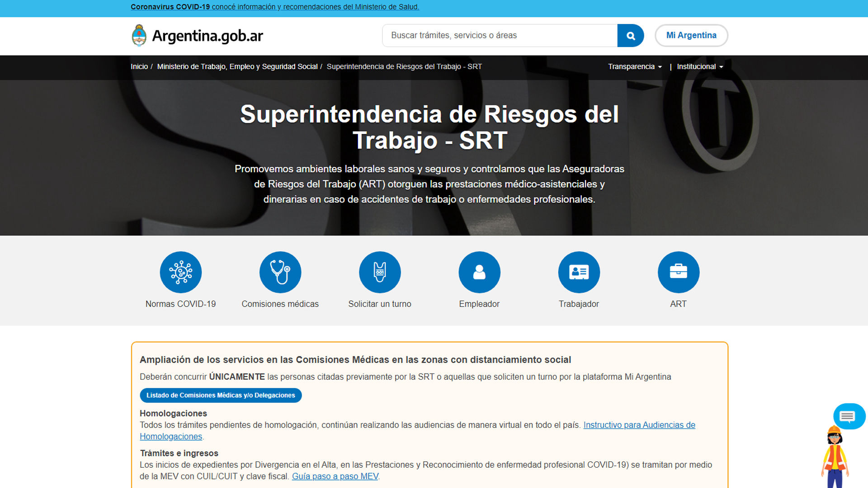This screenshot has width=868, height=488.
Task: Open Listado de Comisiones Médicas y/o Delegaciones
Action: 221,395
